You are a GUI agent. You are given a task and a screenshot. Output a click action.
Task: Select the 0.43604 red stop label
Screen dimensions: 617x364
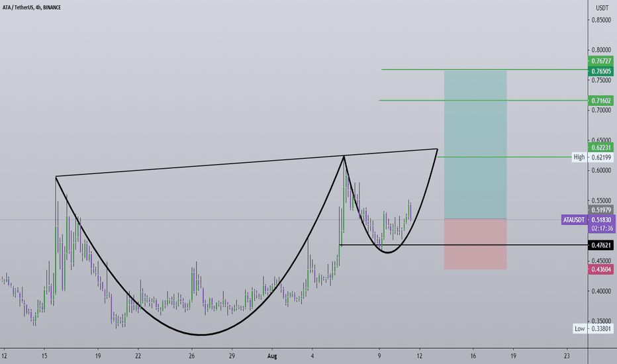tap(601, 269)
